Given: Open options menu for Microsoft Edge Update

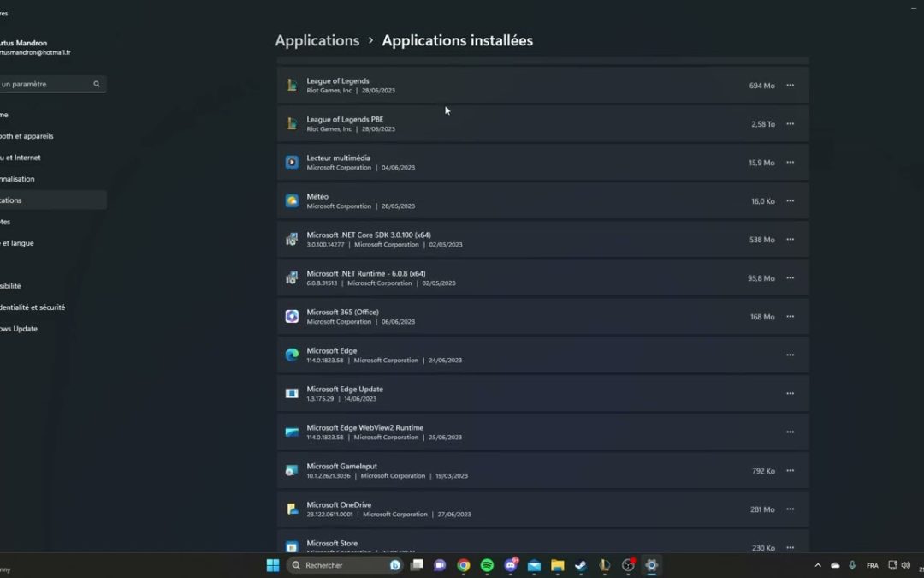Looking at the screenshot, I should (x=790, y=393).
